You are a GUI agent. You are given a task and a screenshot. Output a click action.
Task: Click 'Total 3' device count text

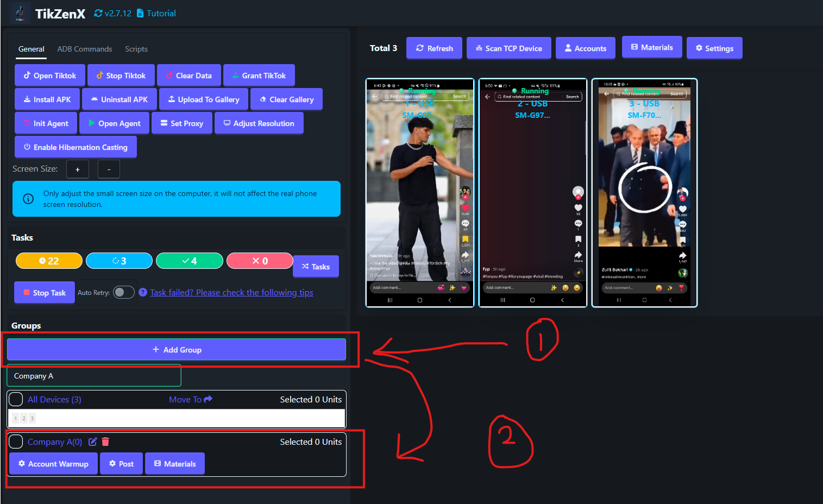[384, 48]
